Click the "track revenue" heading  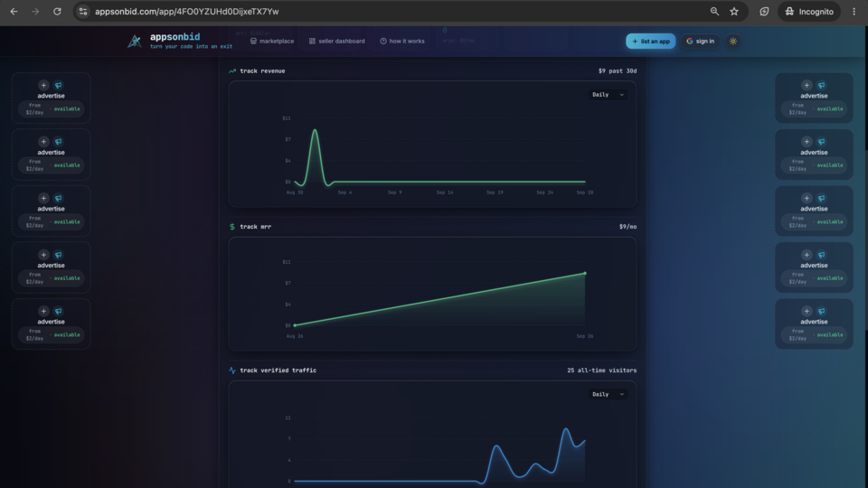(x=262, y=70)
